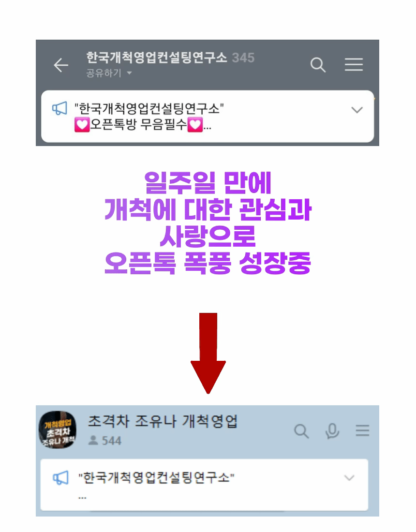This screenshot has width=416, height=532.
Task: Expand the 오픈톡방 무음필수 notice with its chevron
Action: pyautogui.click(x=357, y=110)
